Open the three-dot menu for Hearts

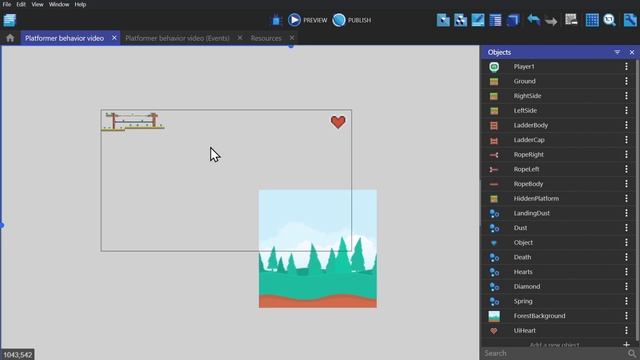tap(626, 272)
